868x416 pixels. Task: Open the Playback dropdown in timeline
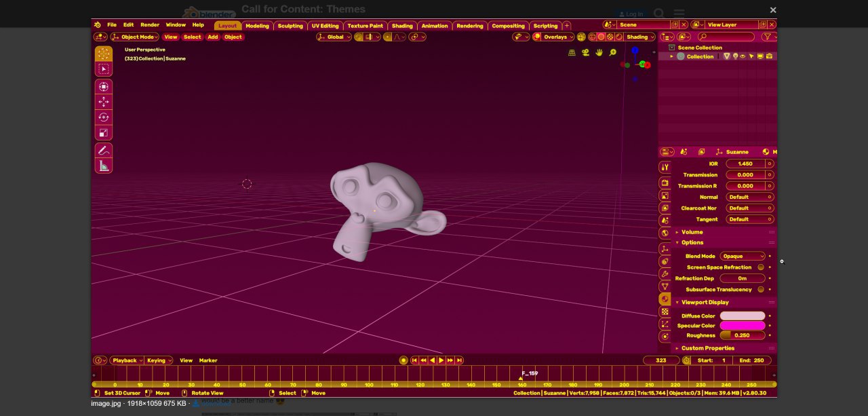[127, 360]
